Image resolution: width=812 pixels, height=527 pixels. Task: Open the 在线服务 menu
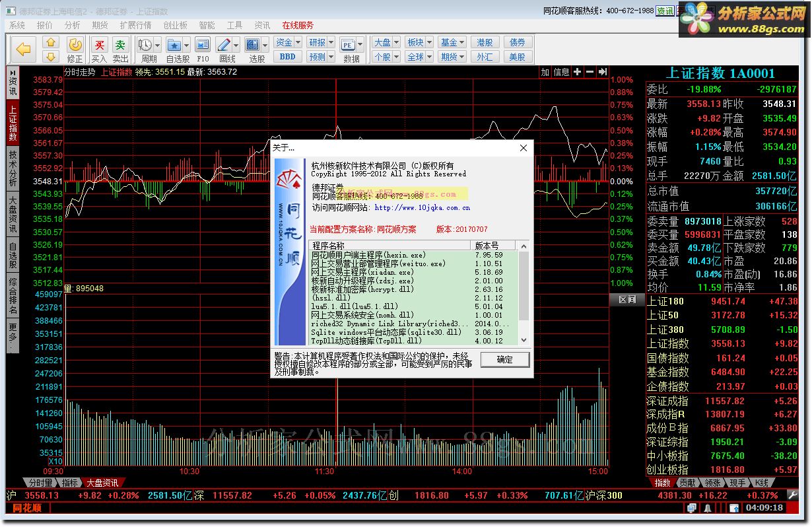tap(298, 25)
